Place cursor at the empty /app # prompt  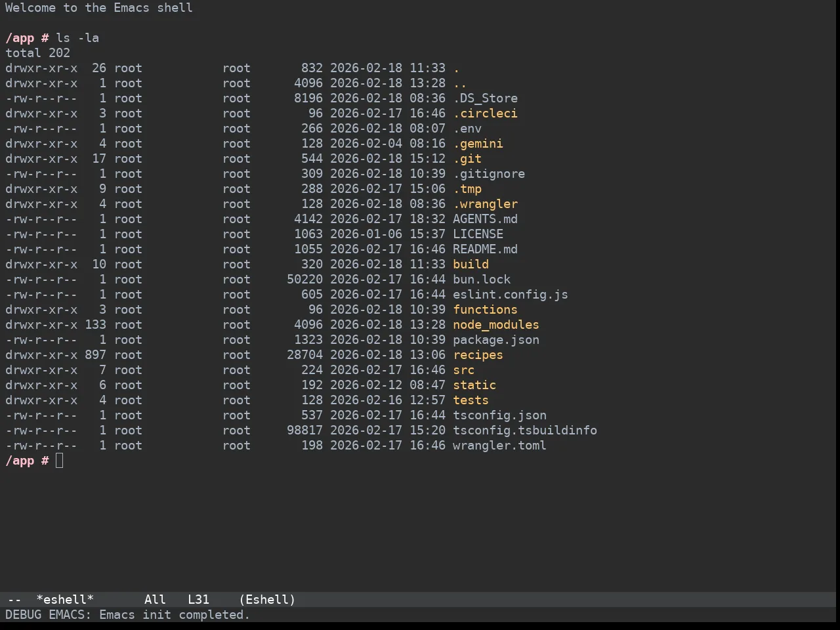60,461
